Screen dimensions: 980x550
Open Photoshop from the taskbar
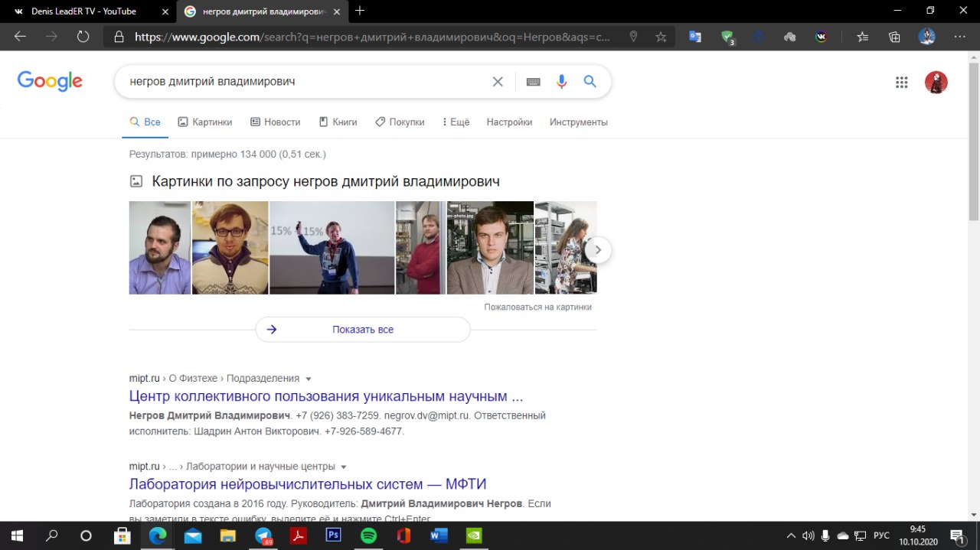(x=333, y=535)
